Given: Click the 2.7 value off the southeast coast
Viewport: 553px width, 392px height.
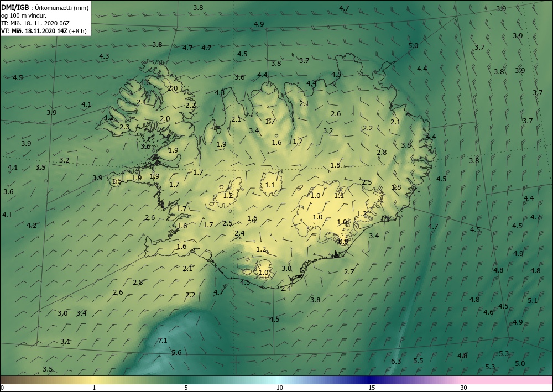Looking at the screenshot, I should click(x=349, y=272).
